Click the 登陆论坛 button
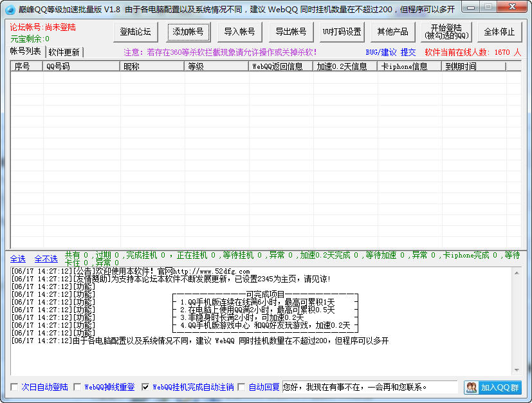Screen dimensions: 532x403 coord(135,32)
